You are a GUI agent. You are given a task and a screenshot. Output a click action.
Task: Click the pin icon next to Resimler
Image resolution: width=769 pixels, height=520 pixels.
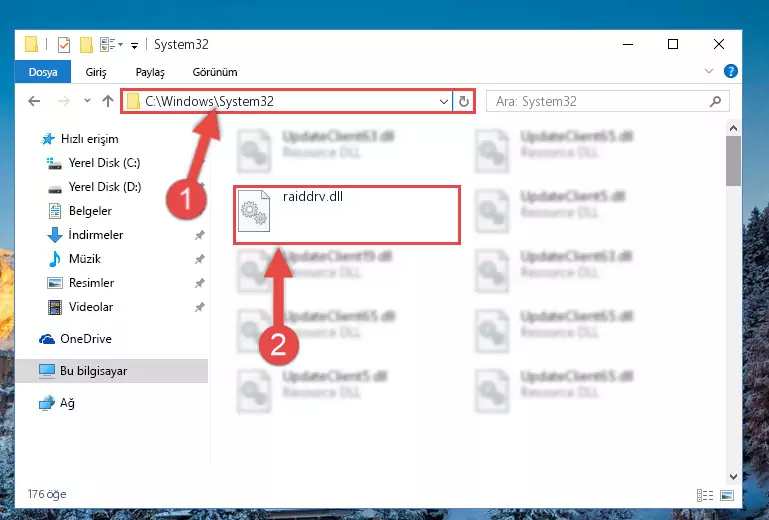tap(199, 283)
